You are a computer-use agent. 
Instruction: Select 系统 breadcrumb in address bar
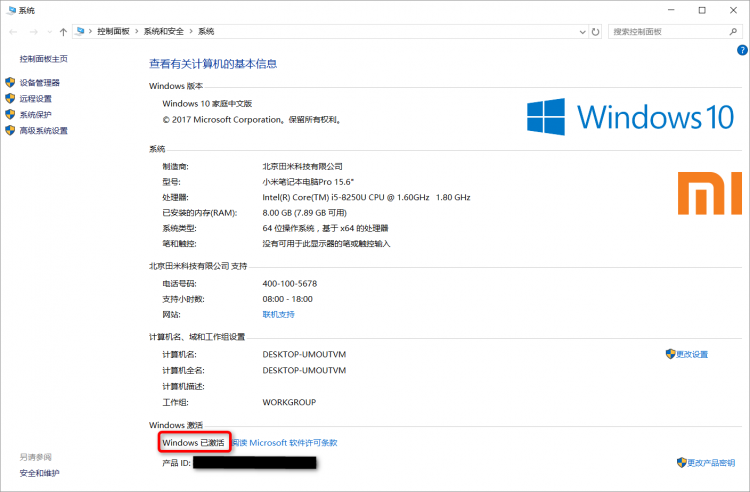click(206, 32)
